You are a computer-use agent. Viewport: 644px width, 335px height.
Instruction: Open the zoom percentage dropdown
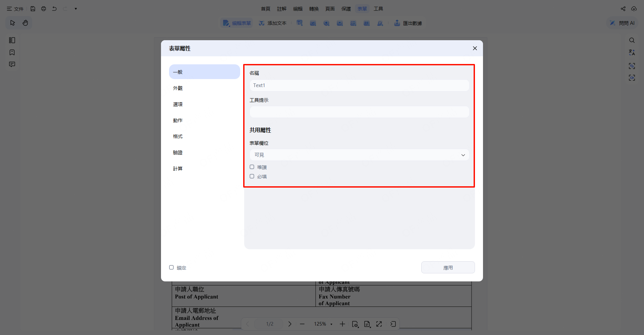pyautogui.click(x=323, y=324)
